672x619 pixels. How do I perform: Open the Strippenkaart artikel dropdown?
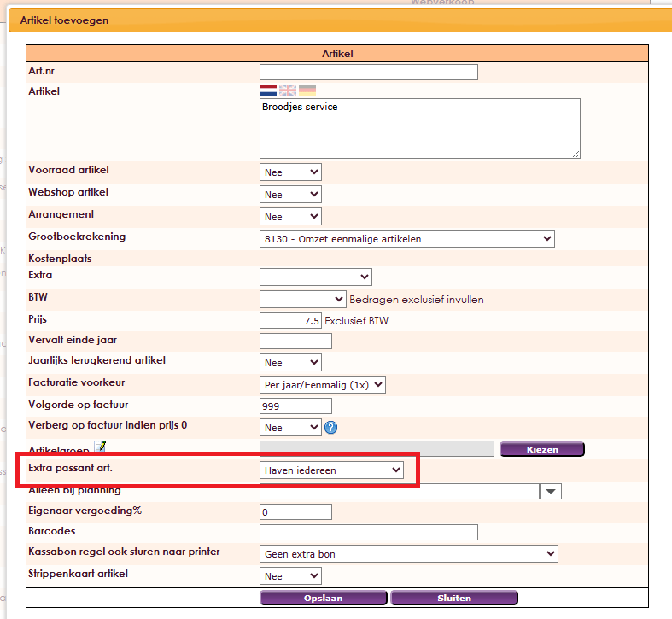290,576
